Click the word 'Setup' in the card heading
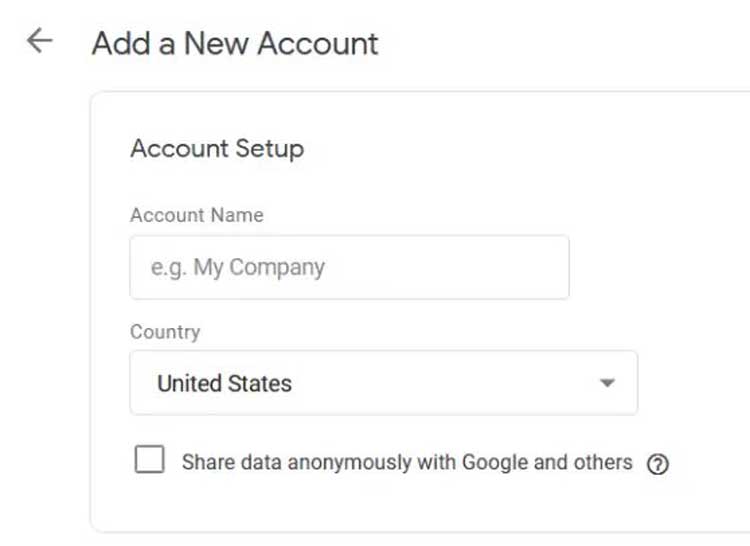The image size is (750, 546). point(269,149)
